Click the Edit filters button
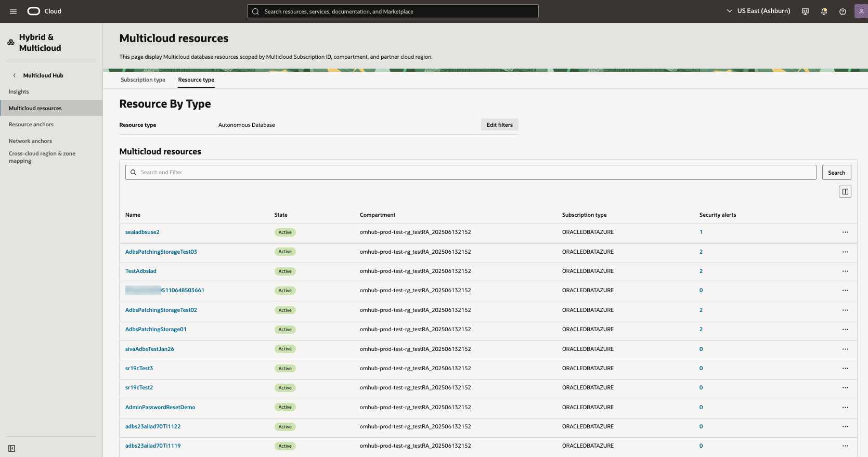The height and width of the screenshot is (457, 868). click(x=499, y=125)
